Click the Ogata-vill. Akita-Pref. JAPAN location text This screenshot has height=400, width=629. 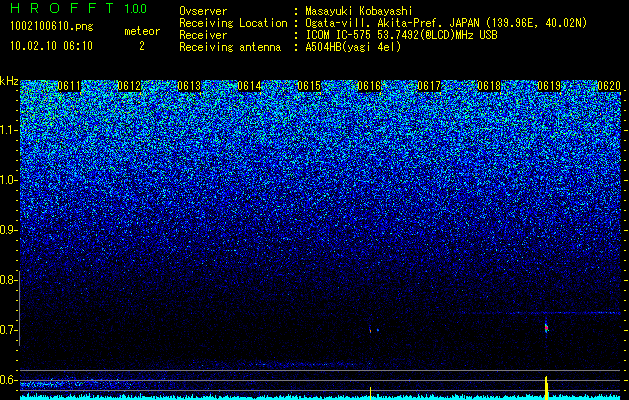click(446, 23)
